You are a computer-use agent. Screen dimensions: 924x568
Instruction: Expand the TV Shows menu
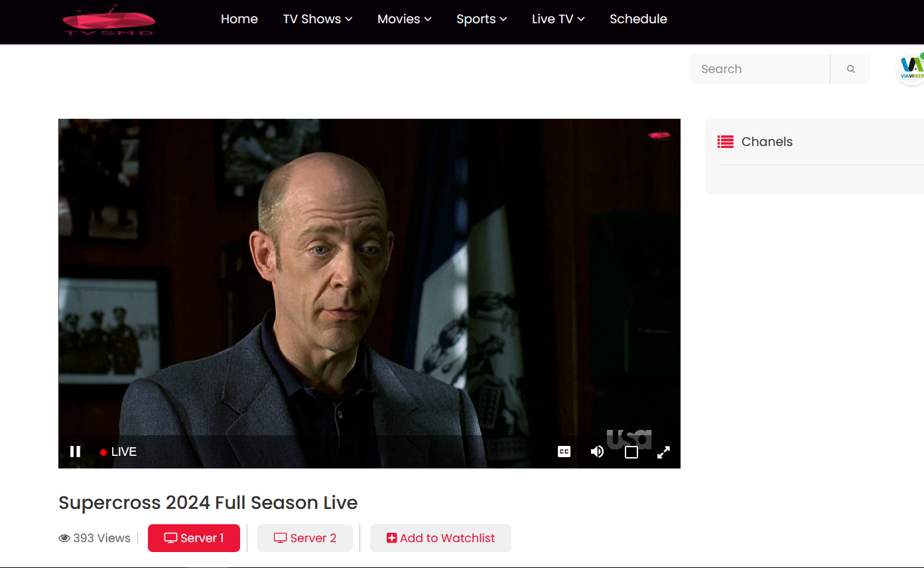[318, 19]
